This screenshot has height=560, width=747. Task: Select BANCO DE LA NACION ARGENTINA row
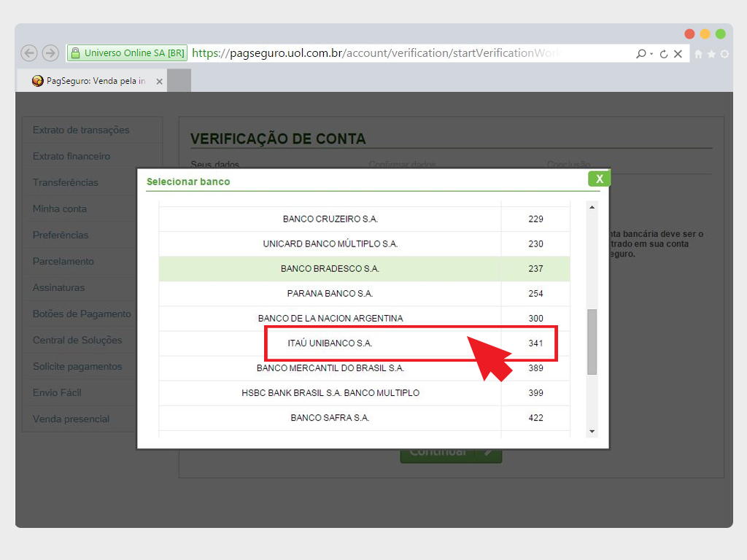[x=365, y=318]
